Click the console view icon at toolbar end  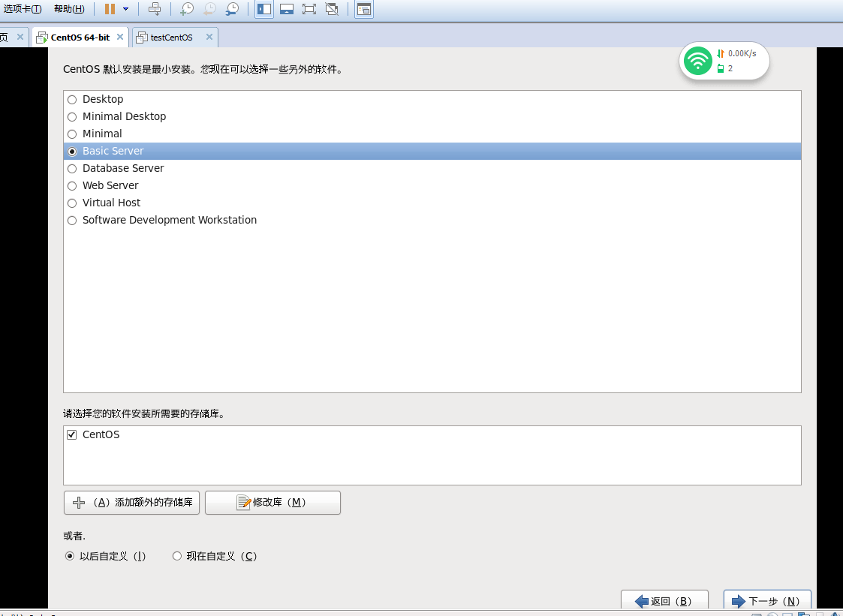click(364, 8)
